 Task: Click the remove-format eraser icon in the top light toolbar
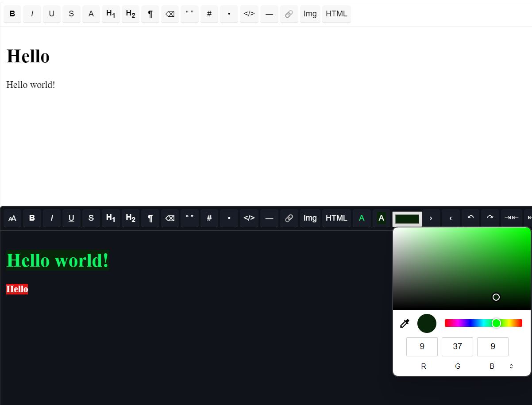[x=170, y=14]
